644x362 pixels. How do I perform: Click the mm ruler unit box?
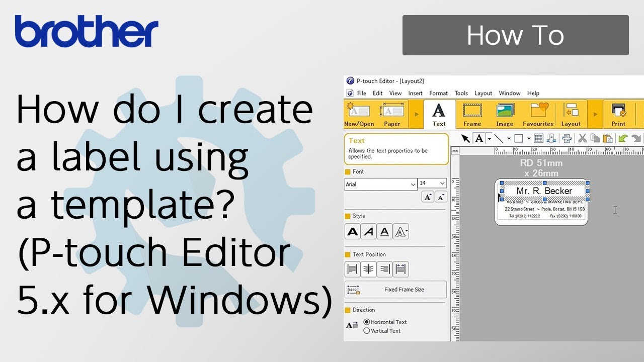pos(455,150)
